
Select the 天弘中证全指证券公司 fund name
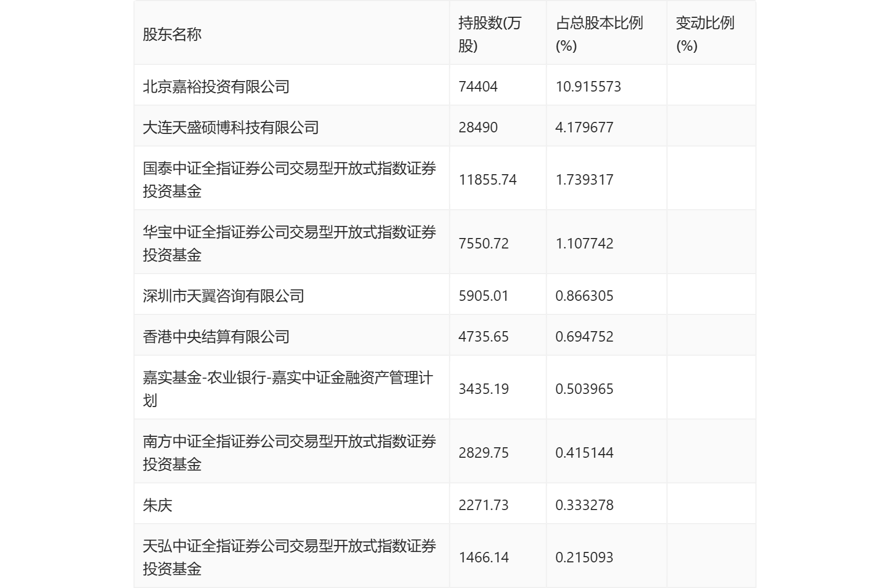pyautogui.click(x=290, y=557)
